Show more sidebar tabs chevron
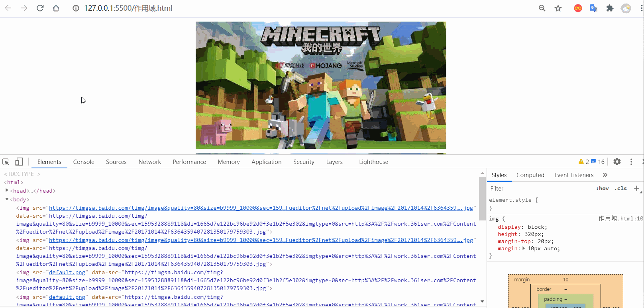 point(605,175)
